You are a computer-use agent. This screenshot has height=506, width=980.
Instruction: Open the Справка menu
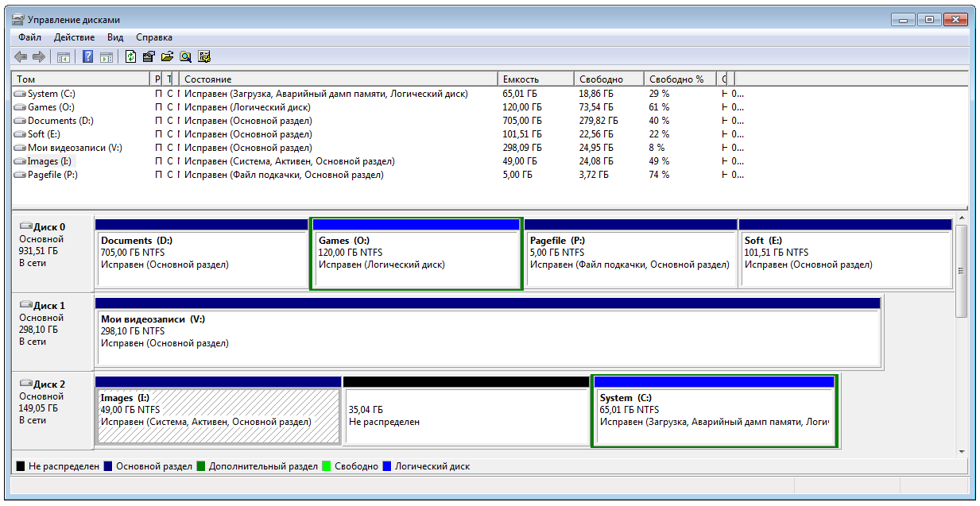[x=154, y=37]
